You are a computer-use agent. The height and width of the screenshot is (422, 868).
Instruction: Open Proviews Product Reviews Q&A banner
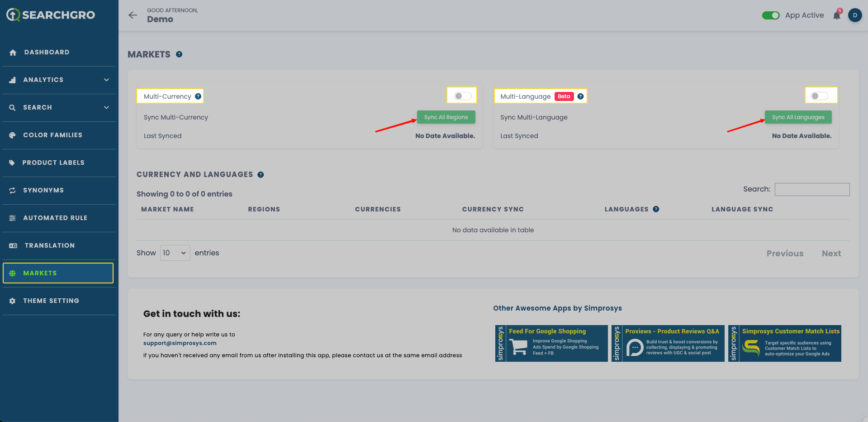click(x=668, y=344)
